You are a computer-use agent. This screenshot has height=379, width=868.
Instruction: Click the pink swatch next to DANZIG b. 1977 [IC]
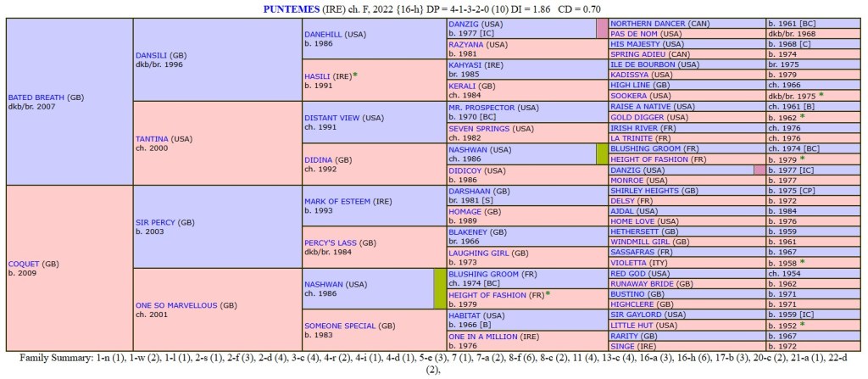(x=759, y=170)
